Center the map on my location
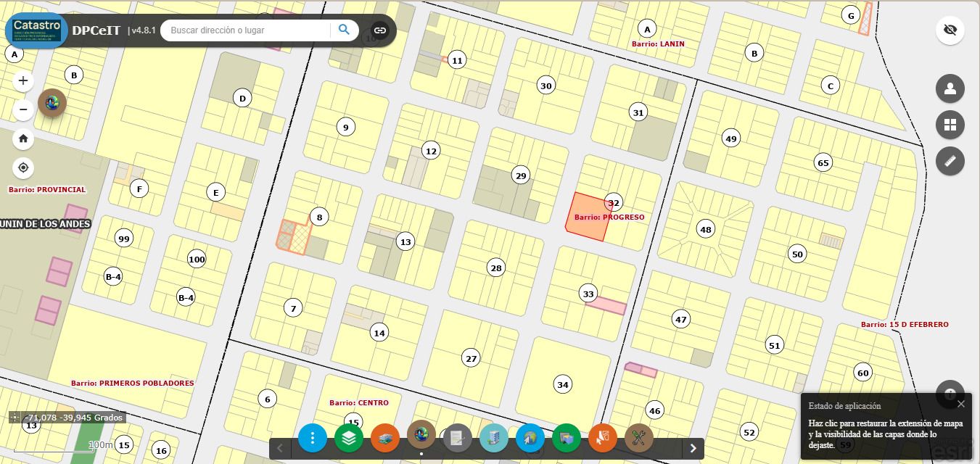980x464 pixels. 23,167
